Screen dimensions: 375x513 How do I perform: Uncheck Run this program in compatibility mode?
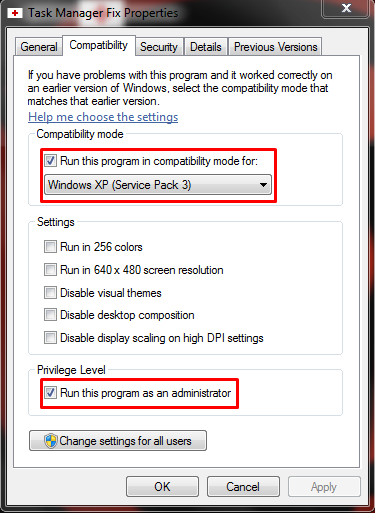click(50, 161)
